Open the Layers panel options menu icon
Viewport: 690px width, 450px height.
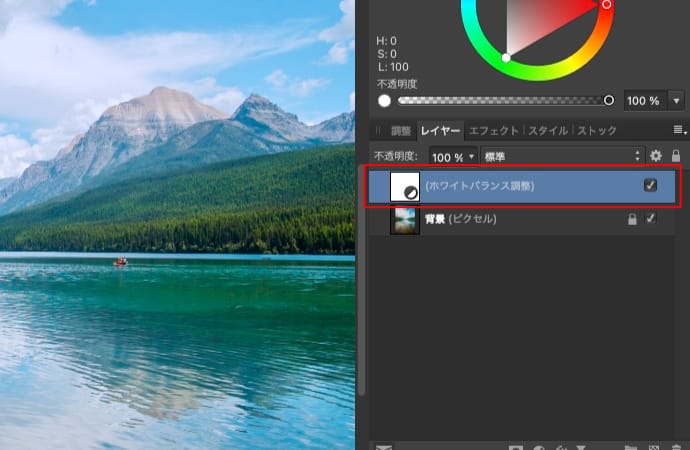679,131
